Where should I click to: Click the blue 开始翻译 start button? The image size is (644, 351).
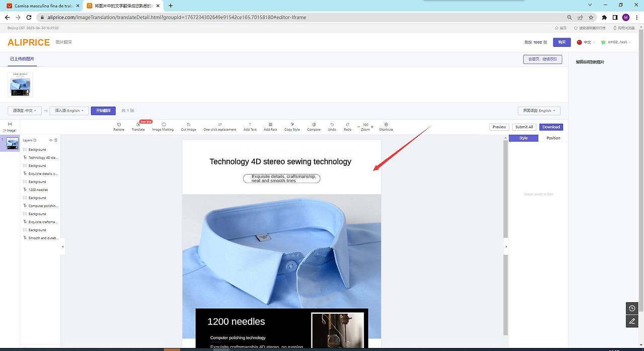pos(103,111)
